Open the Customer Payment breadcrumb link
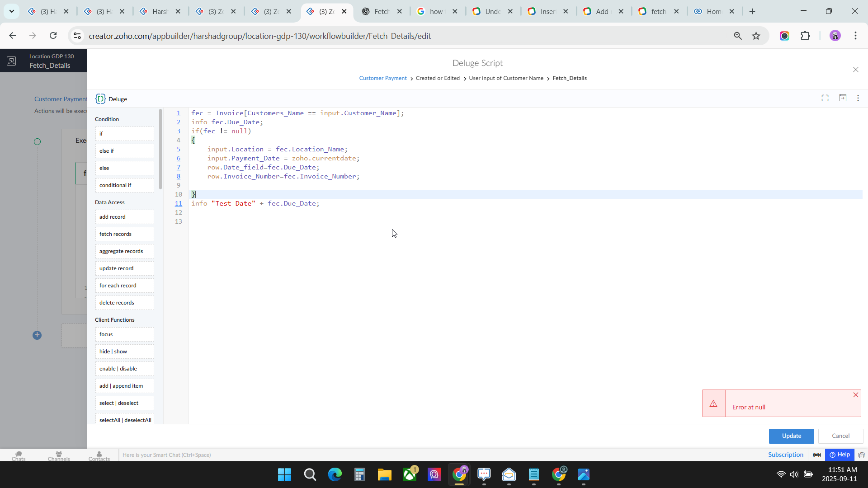Image resolution: width=868 pixels, height=488 pixels. (382, 78)
